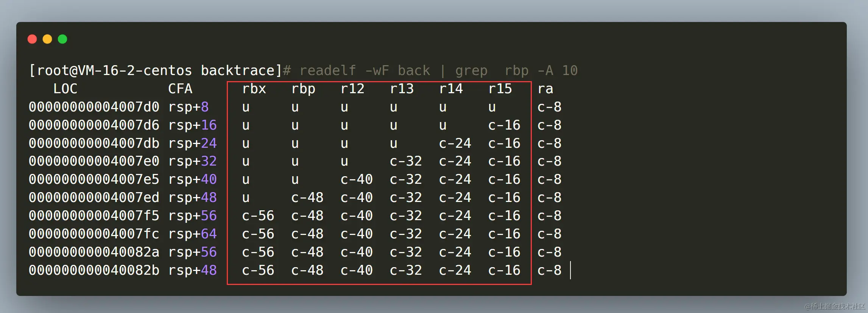
Task: Click the shell prompt [root@VM-16-2-centos backtrace]#
Action: 160,70
